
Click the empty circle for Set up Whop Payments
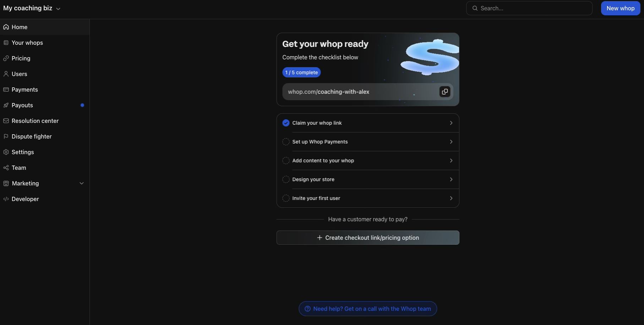pos(286,142)
